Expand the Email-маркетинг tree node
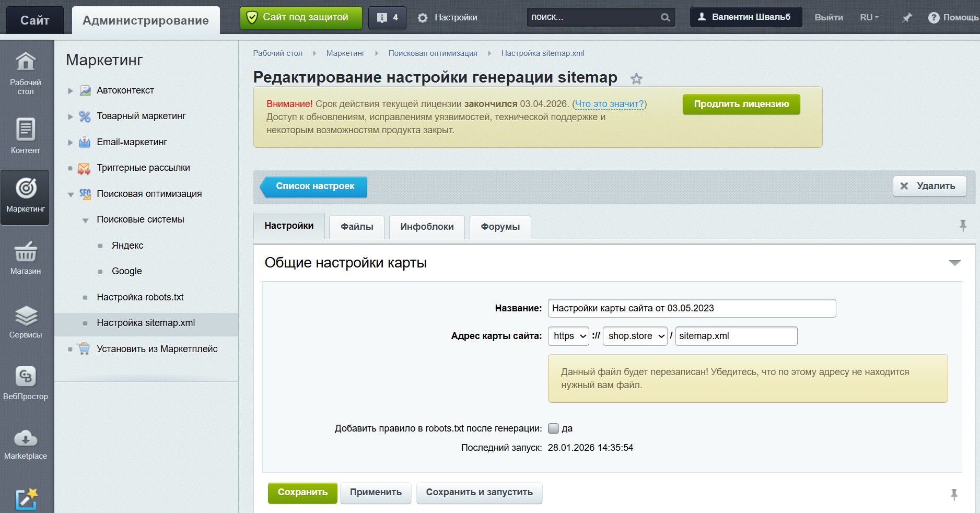 (71, 143)
